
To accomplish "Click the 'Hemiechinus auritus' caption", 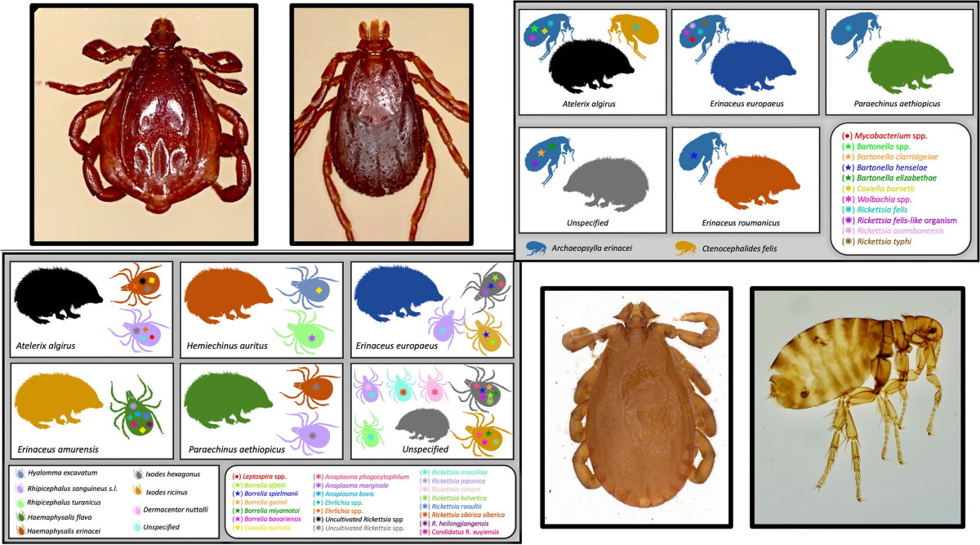I will pos(225,346).
